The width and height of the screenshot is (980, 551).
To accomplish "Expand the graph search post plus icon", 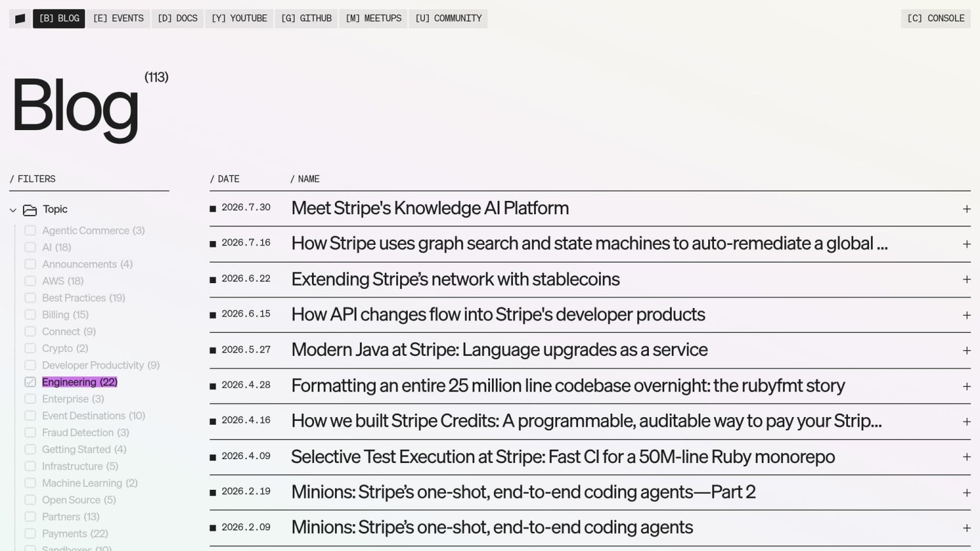I will [x=967, y=244].
